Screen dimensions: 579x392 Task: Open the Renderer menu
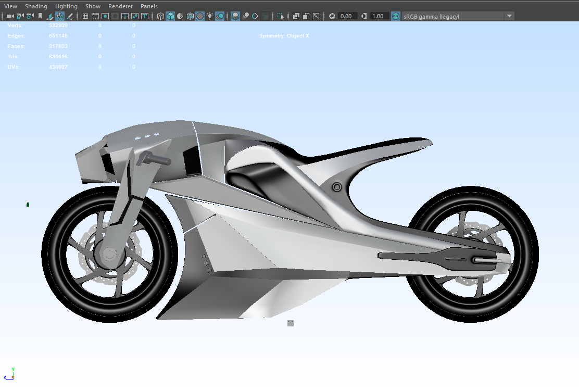120,6
